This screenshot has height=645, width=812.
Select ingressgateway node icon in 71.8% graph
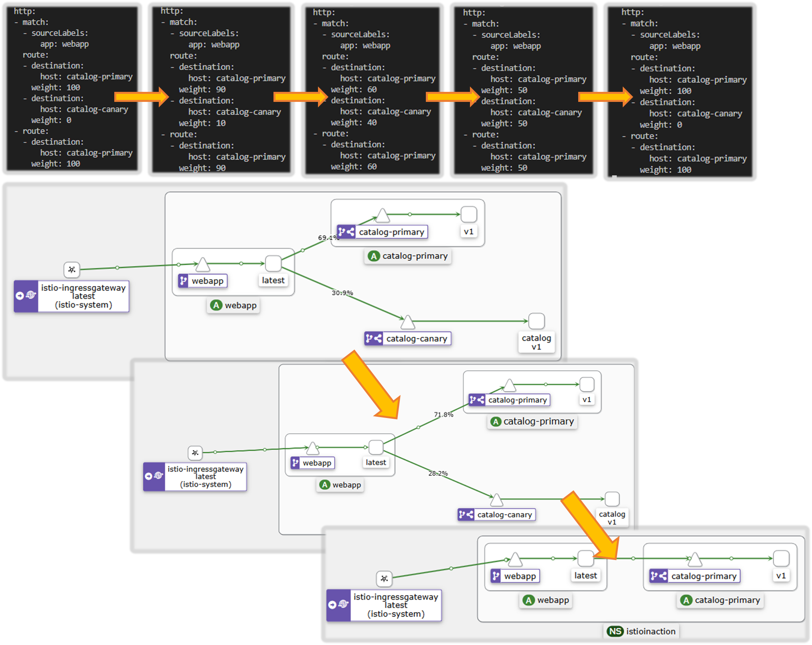click(195, 453)
